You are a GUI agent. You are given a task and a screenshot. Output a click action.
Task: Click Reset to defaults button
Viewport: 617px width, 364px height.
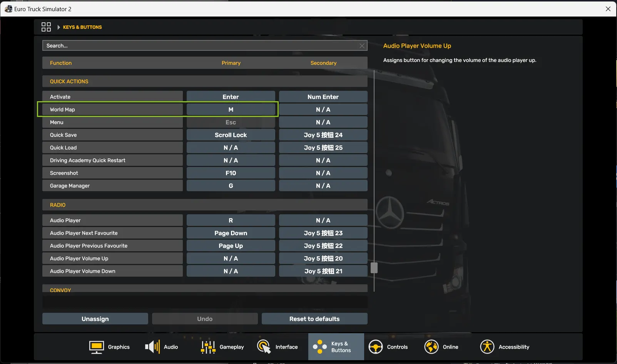click(314, 319)
